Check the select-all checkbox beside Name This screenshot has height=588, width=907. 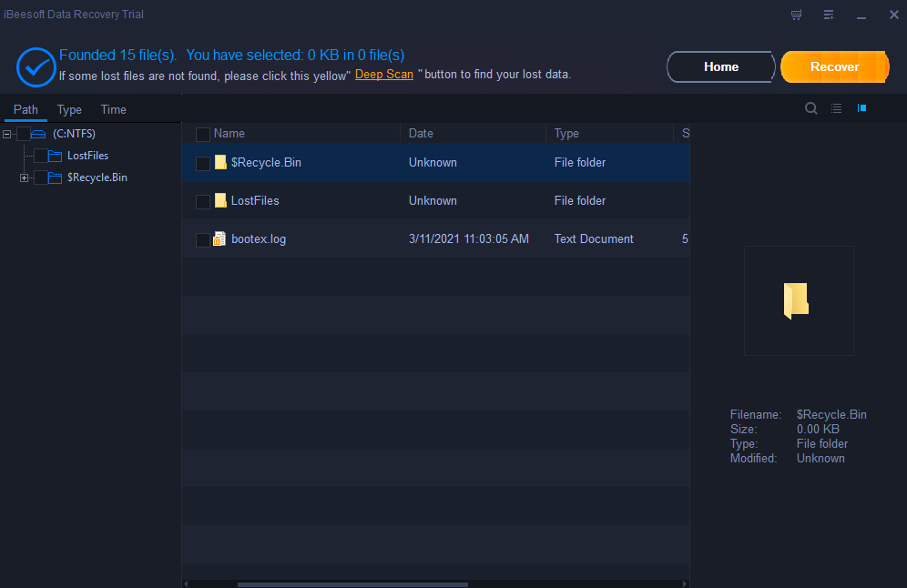tap(203, 135)
